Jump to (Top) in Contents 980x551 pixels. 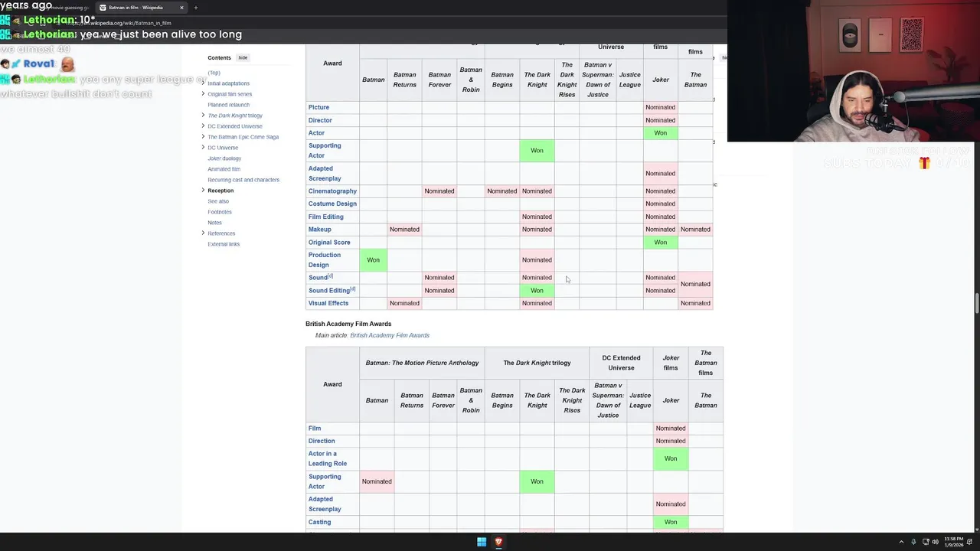214,73
